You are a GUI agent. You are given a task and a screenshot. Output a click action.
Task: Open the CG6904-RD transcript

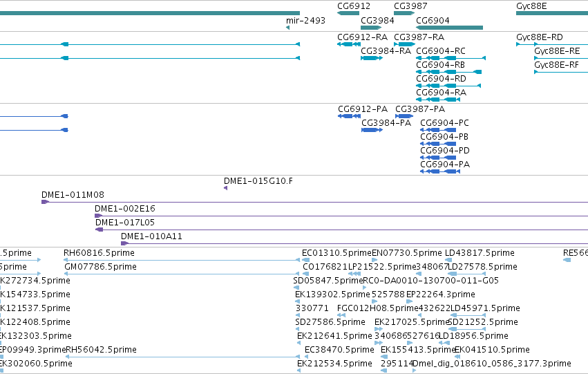(448, 86)
